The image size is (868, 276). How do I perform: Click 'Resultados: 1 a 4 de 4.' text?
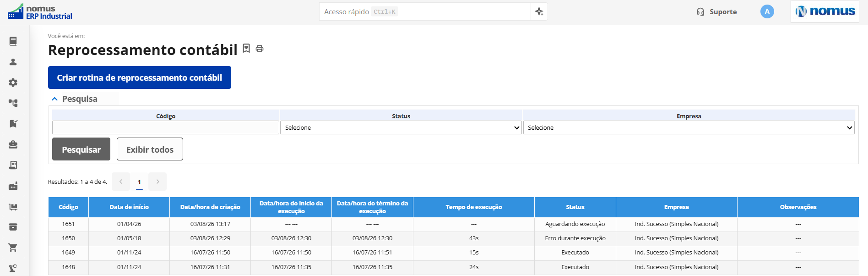(77, 182)
